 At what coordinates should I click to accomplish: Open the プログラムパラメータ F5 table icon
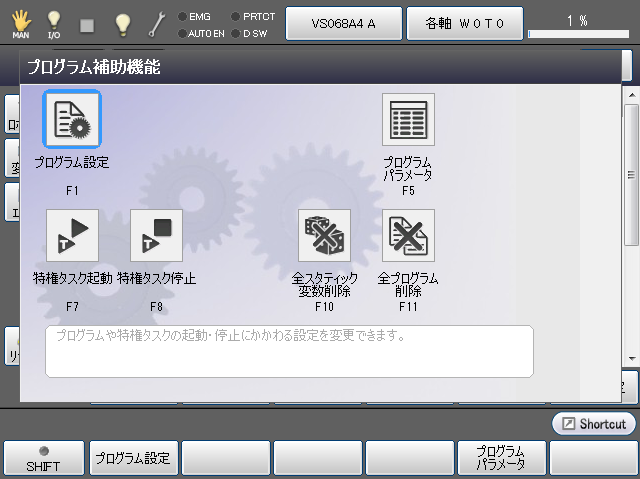click(x=408, y=120)
